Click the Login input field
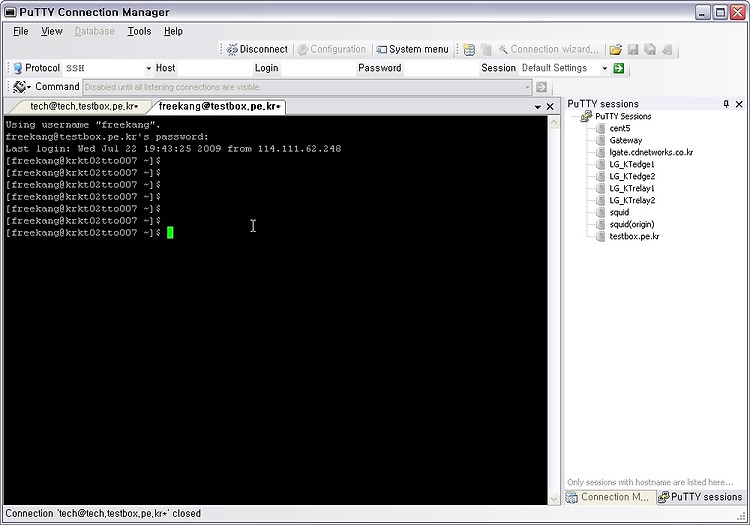Viewport: 750px width, 525px height. pos(317,68)
